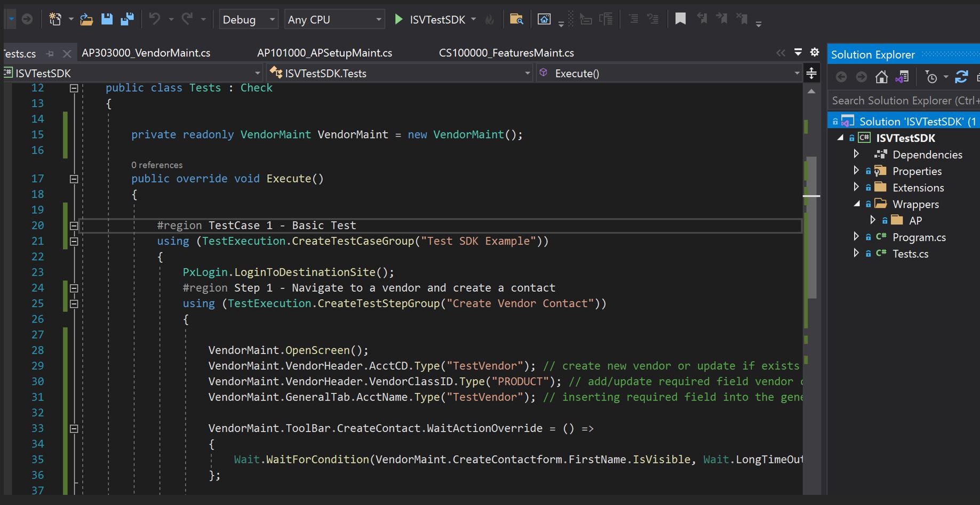Click the '0 references' CodeLens link
The image size is (980, 505).
157,165
